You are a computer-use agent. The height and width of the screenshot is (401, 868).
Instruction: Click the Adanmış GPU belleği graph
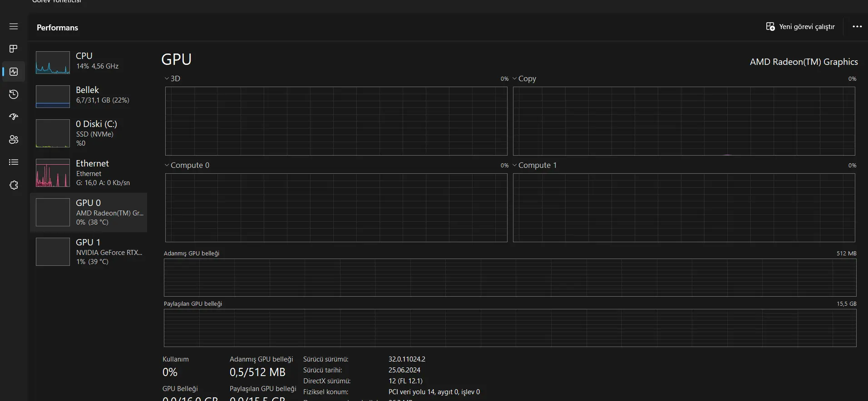click(510, 278)
